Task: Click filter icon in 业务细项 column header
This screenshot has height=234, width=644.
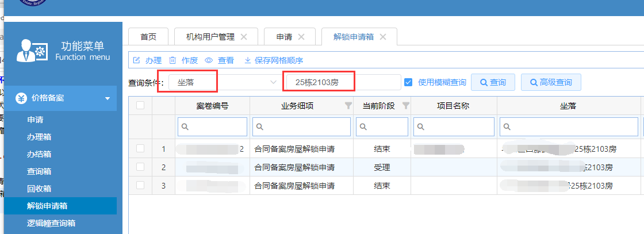Action: [x=347, y=106]
